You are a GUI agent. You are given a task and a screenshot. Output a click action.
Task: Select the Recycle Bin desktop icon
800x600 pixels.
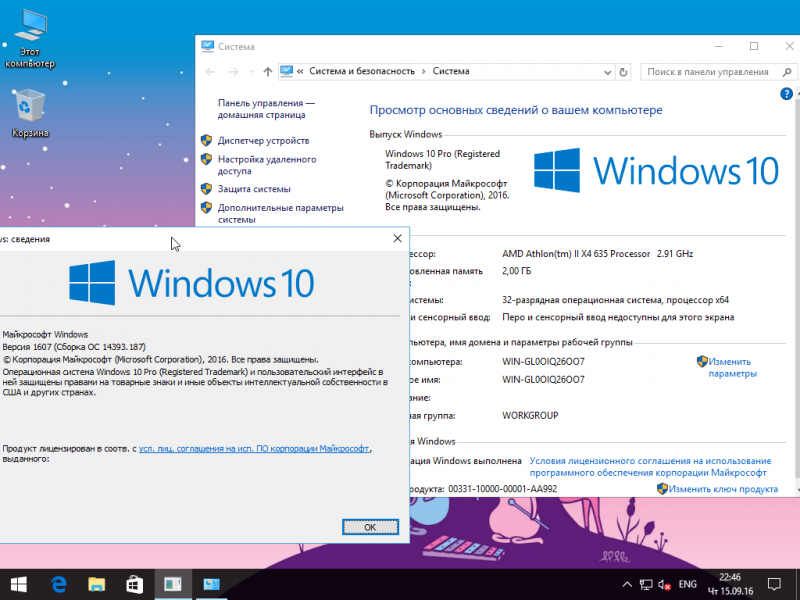coord(30,113)
